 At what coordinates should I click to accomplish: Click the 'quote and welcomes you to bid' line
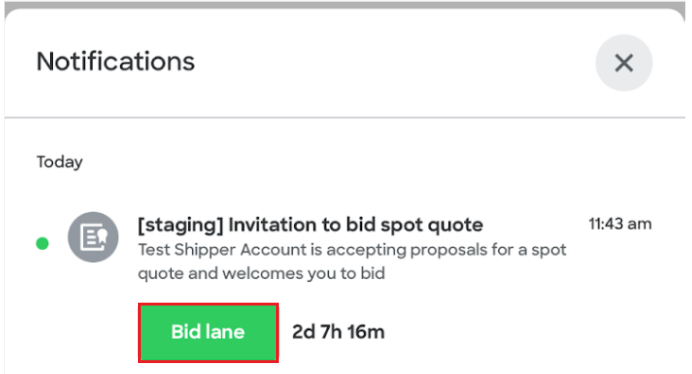[261, 273]
